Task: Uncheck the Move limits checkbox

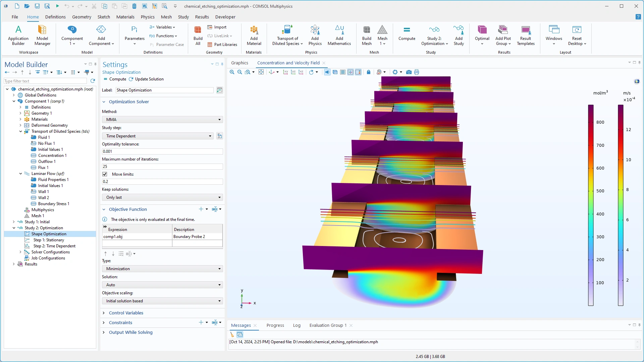Action: click(x=105, y=174)
